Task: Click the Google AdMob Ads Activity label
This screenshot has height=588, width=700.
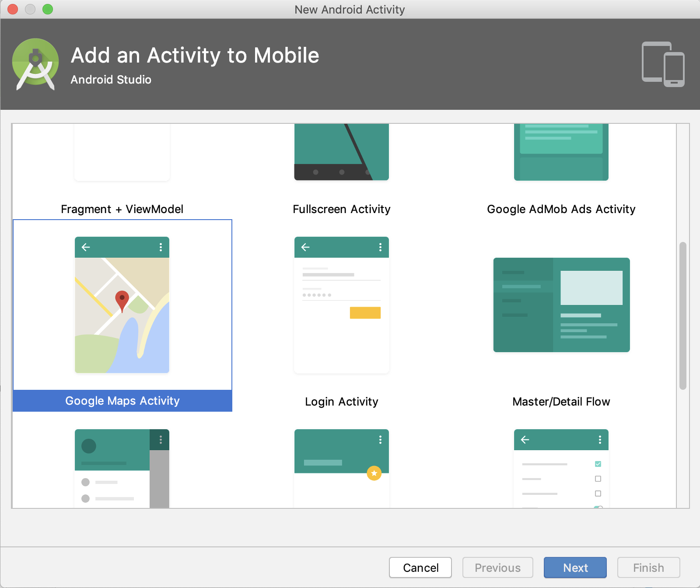Action: (561, 209)
